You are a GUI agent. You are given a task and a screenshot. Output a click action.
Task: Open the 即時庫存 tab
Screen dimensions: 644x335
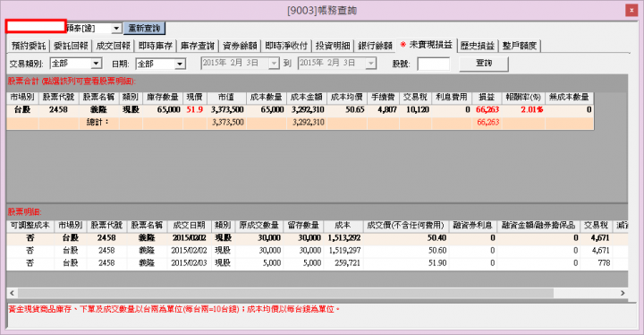(x=156, y=46)
